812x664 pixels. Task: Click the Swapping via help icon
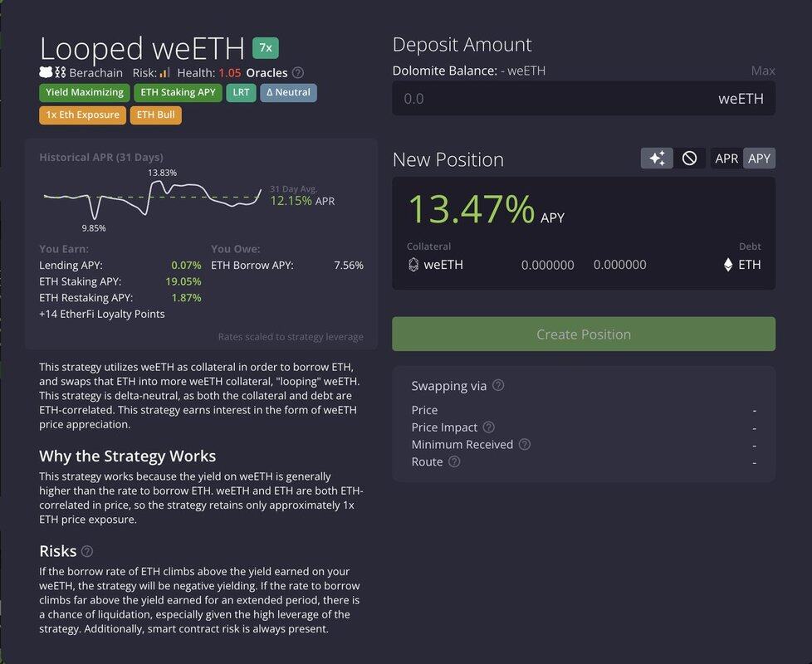click(x=498, y=385)
